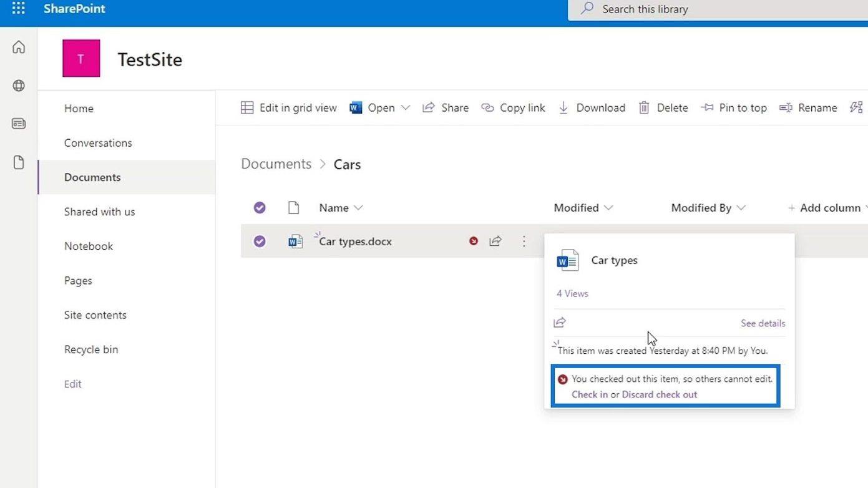This screenshot has width=868, height=488.
Task: Click Cars breadcrumb folder
Action: (x=347, y=165)
